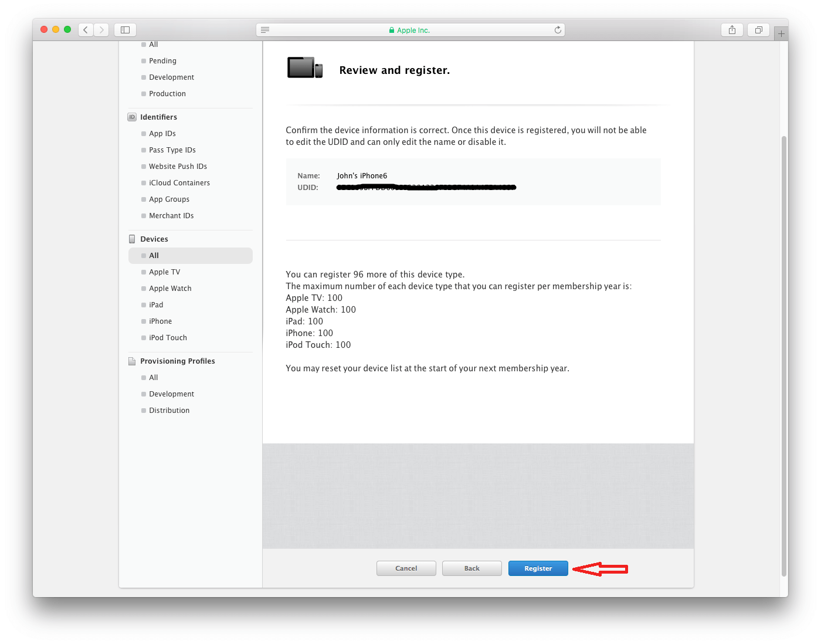The image size is (821, 644).
Task: Show iPod Touch devices
Action: [168, 338]
